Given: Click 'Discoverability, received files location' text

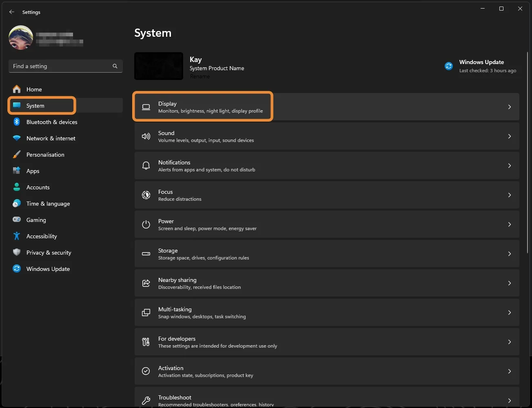Looking at the screenshot, I should click(x=199, y=287).
